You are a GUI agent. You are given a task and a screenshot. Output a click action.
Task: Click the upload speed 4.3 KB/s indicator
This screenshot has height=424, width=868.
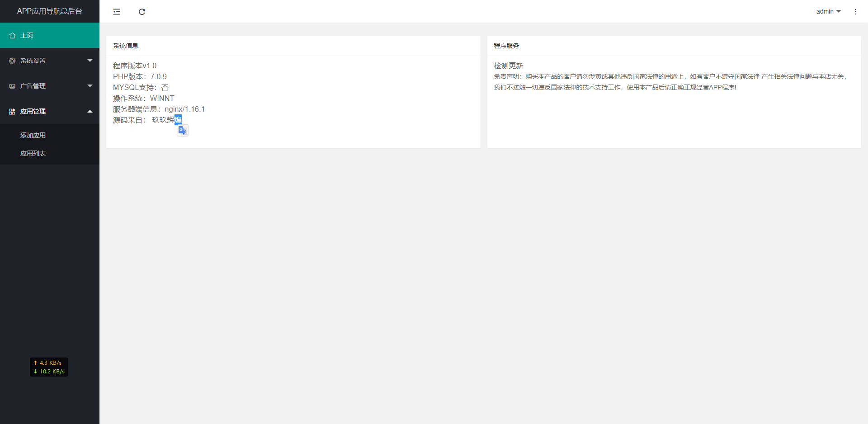[48, 363]
